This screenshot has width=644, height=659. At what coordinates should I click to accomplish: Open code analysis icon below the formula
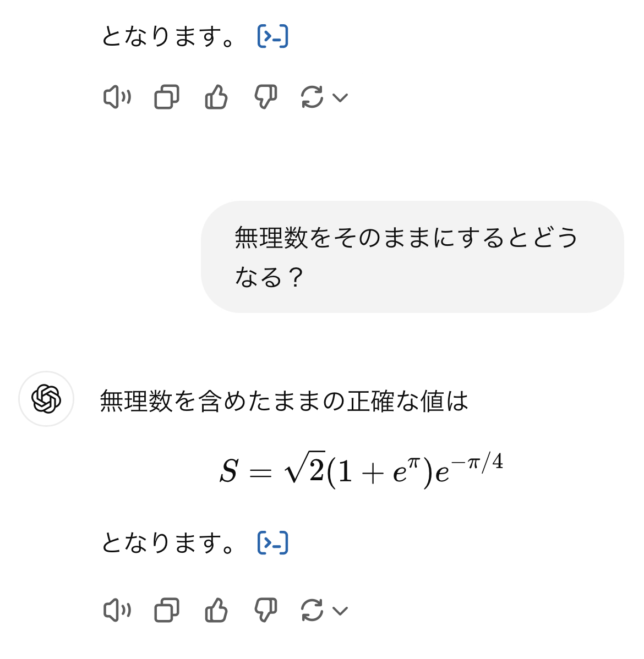click(x=273, y=543)
